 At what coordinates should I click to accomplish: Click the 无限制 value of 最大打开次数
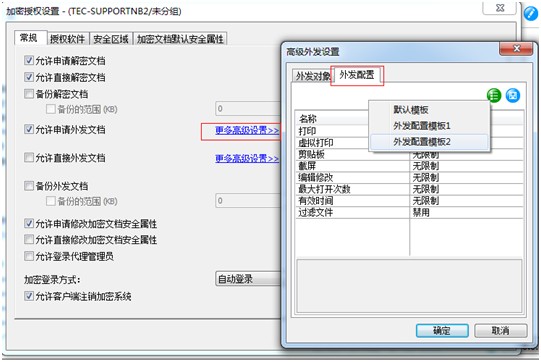click(426, 189)
